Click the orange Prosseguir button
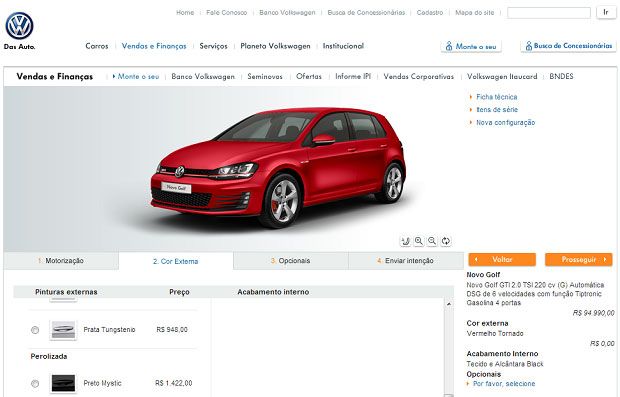 point(578,260)
